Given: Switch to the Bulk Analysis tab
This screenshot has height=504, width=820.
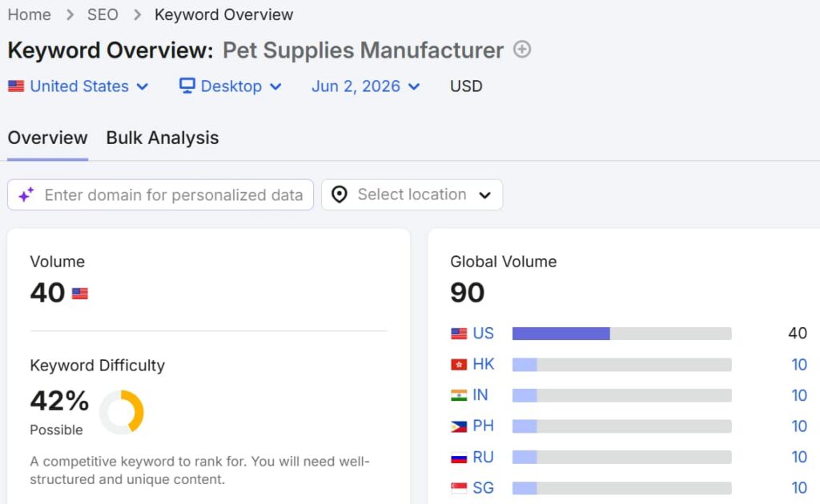Looking at the screenshot, I should pos(163,138).
